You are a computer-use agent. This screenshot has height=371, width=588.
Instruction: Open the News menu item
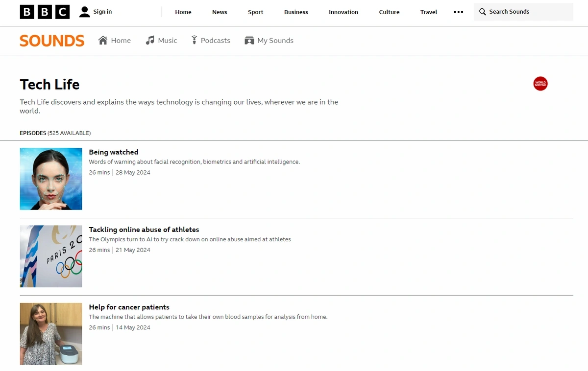(220, 12)
